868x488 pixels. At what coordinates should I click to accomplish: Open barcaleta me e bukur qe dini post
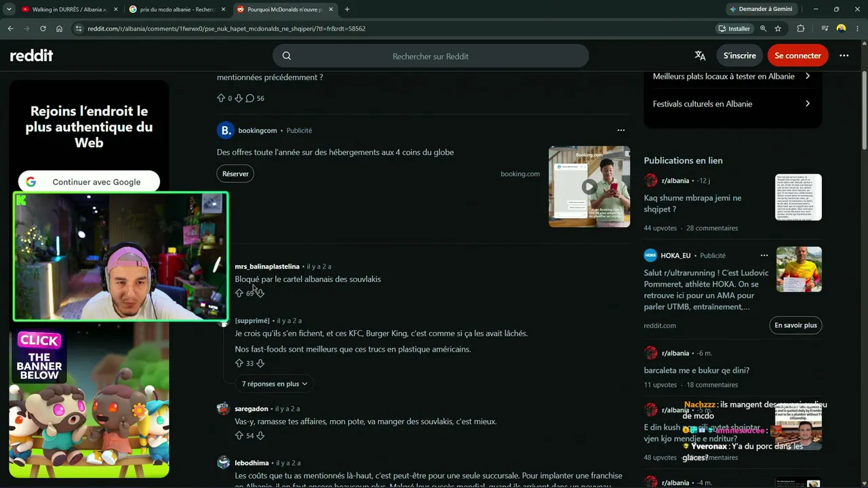(696, 371)
